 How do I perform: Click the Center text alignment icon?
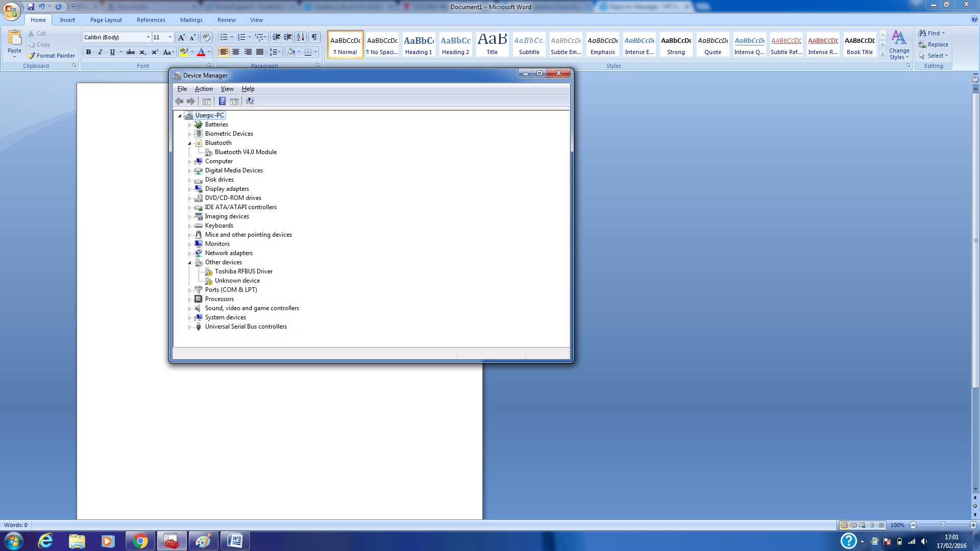click(236, 52)
